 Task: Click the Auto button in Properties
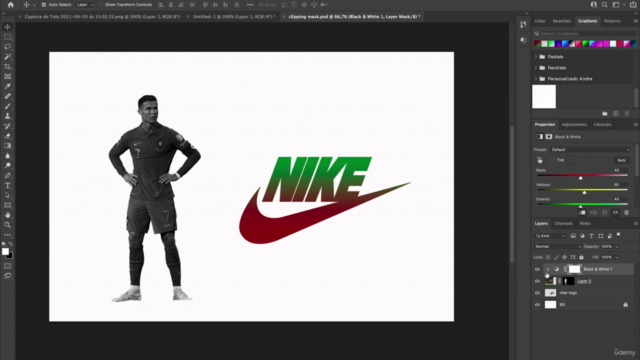[621, 160]
